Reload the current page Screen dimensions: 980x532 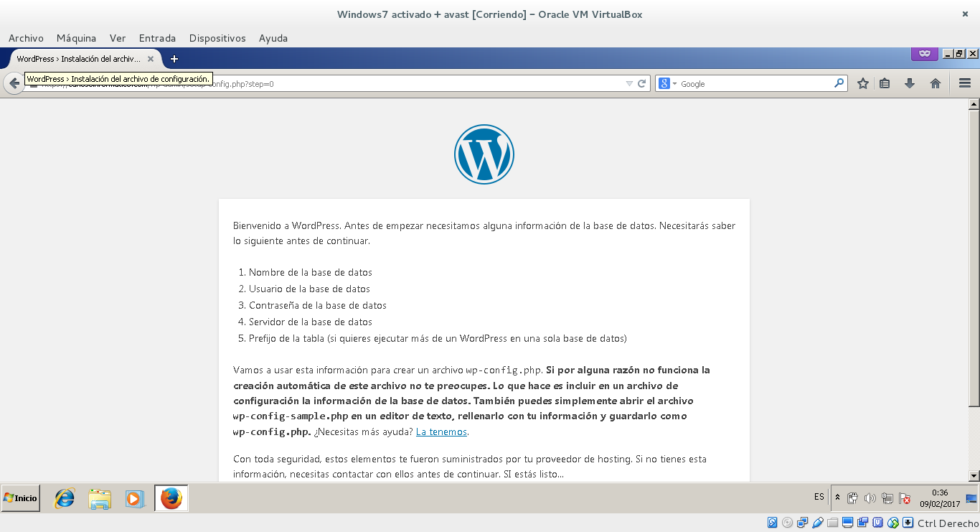point(642,83)
